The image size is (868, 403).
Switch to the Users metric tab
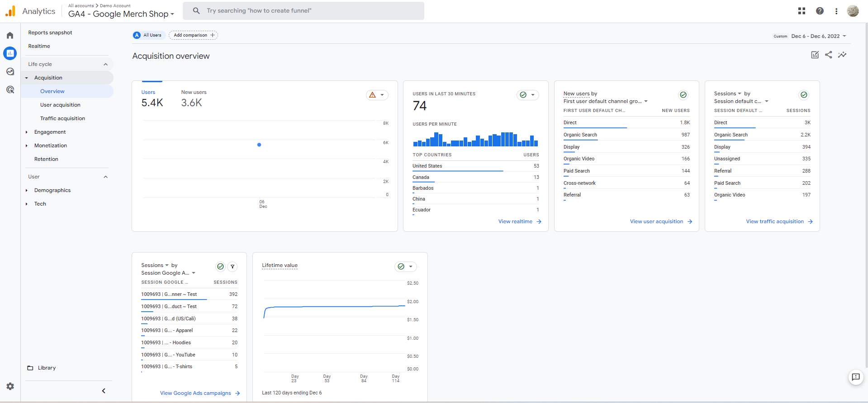coord(152,98)
